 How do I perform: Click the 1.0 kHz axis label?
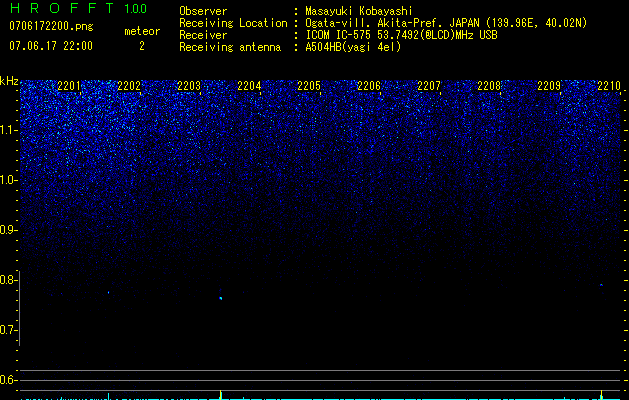coord(8,180)
